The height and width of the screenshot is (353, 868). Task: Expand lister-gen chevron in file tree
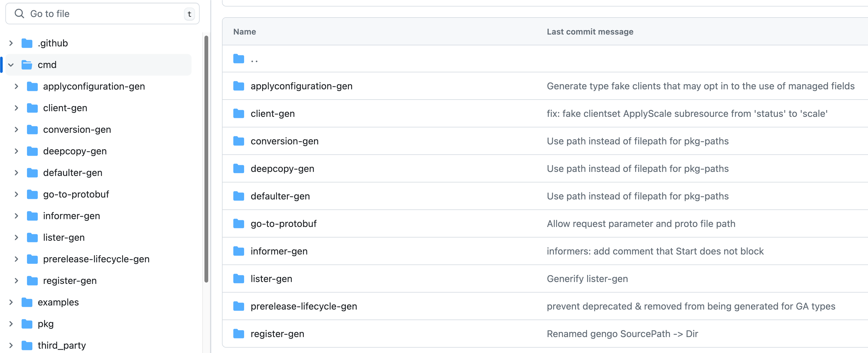point(16,237)
